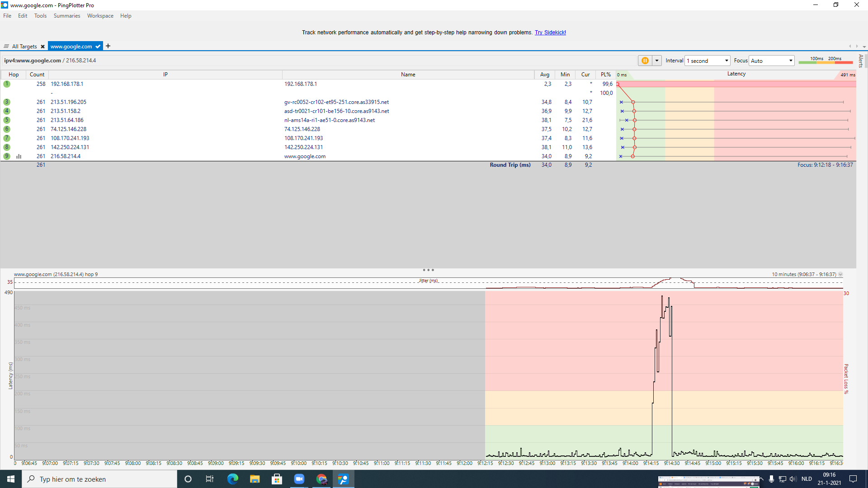This screenshot has width=868, height=488.
Task: Click the www.google.com name in hop 9
Action: [x=305, y=156]
